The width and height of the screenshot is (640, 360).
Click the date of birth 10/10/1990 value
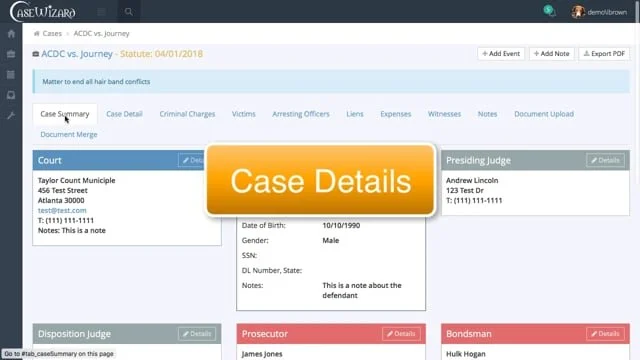(341, 225)
